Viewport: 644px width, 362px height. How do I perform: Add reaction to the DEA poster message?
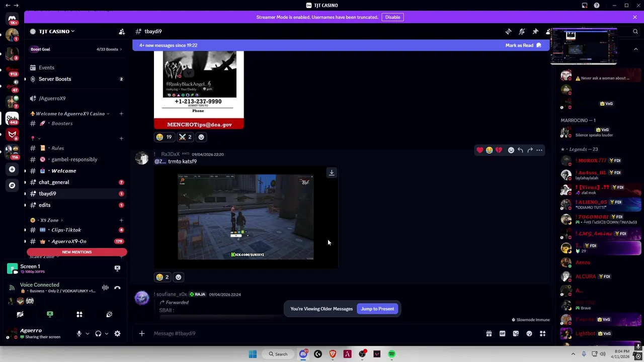[x=201, y=137]
